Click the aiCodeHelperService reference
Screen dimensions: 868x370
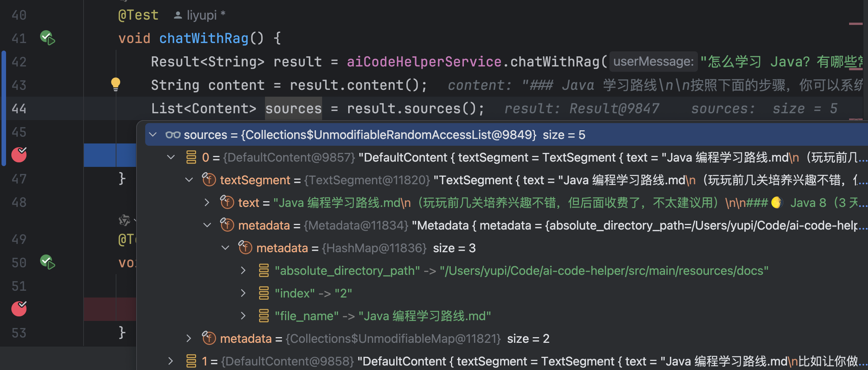(424, 62)
